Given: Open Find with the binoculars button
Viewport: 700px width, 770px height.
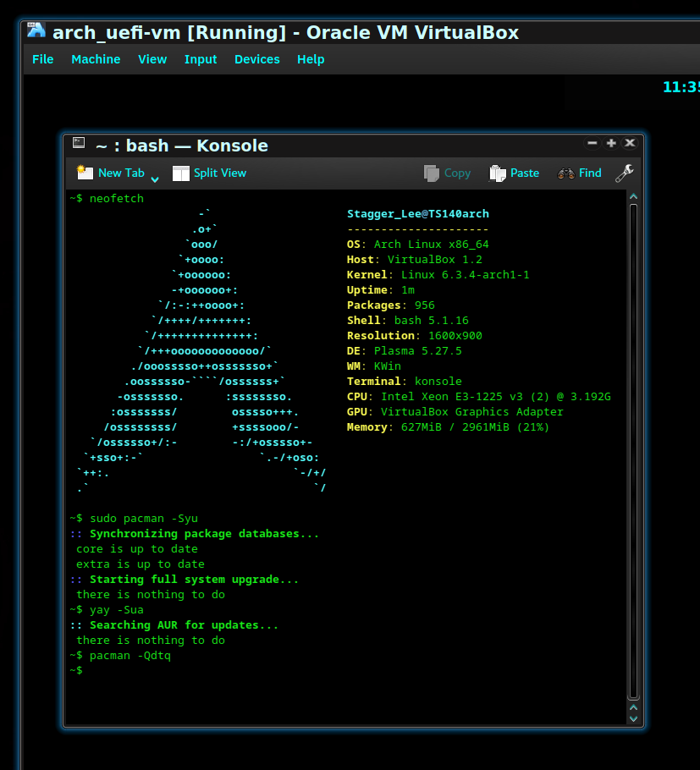Looking at the screenshot, I should [x=579, y=173].
